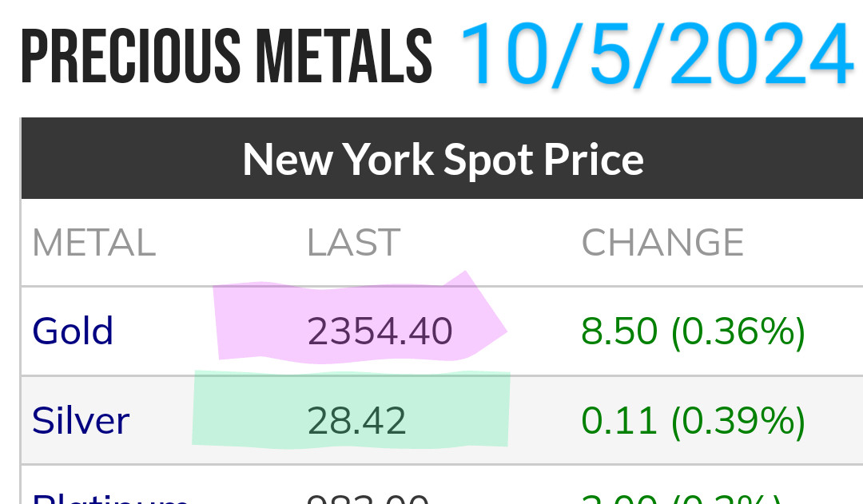Sort by the LAST column header
The width and height of the screenshot is (863, 504).
click(353, 243)
